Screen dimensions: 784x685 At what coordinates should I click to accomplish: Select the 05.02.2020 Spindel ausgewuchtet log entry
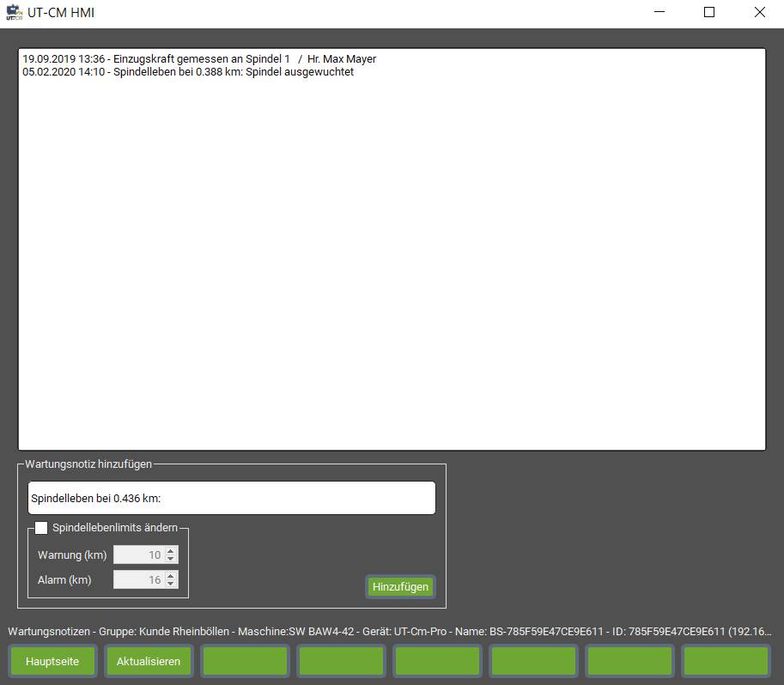pos(188,72)
